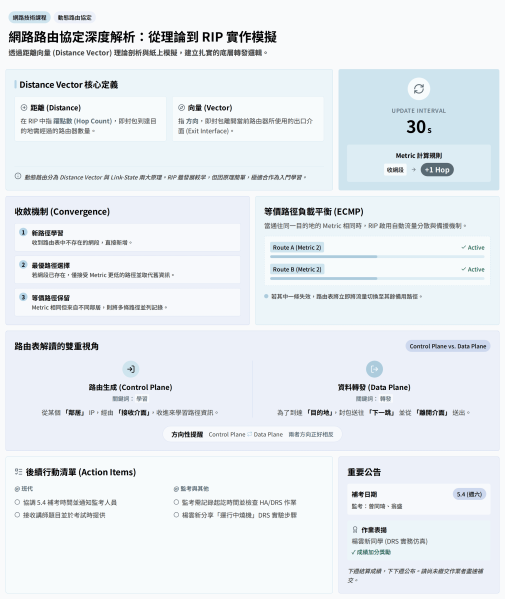Click the second tag above the title
The width and height of the screenshot is (505, 599).
(x=75, y=18)
